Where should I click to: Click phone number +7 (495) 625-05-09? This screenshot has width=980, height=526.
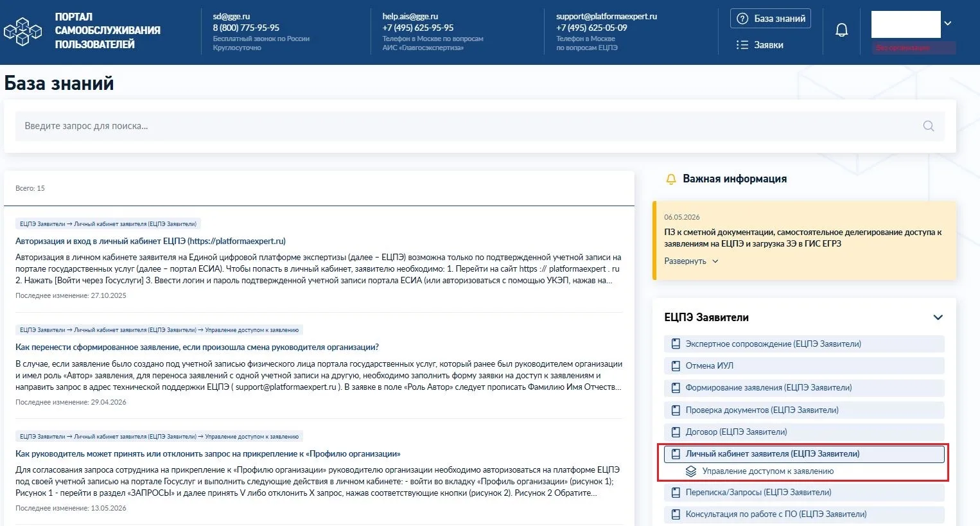591,28
